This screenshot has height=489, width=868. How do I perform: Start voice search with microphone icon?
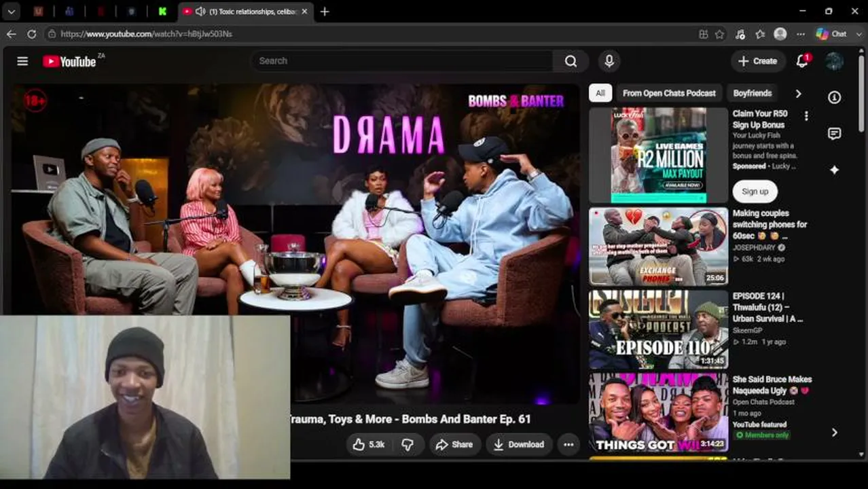pyautogui.click(x=609, y=61)
